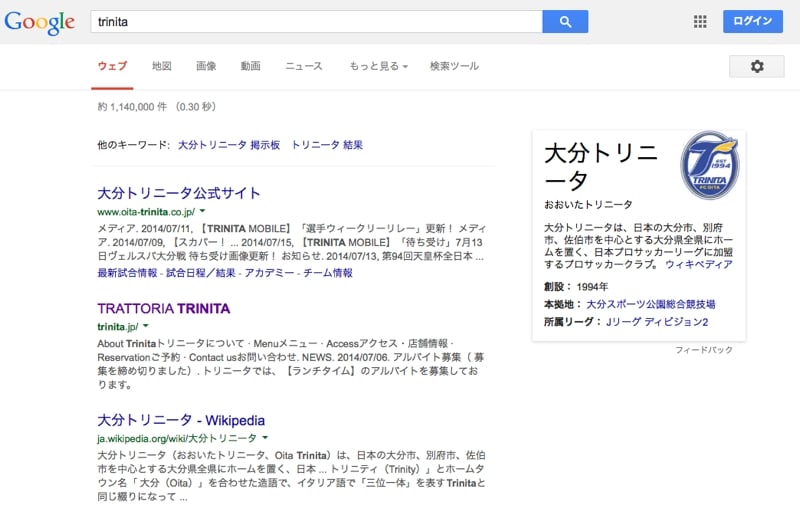Open dropdown arrow beside trinita.jp URL

(144, 326)
